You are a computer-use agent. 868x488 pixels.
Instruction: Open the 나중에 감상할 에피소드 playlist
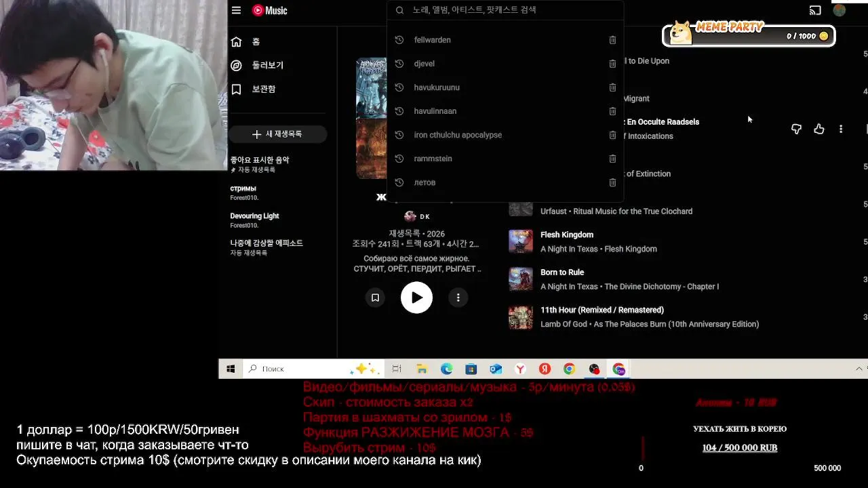(x=267, y=247)
